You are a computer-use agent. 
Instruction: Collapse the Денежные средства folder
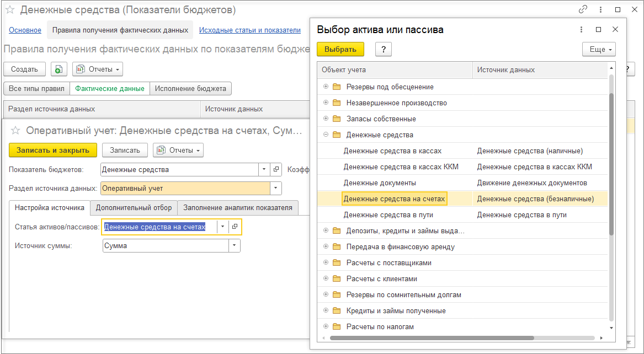click(326, 135)
